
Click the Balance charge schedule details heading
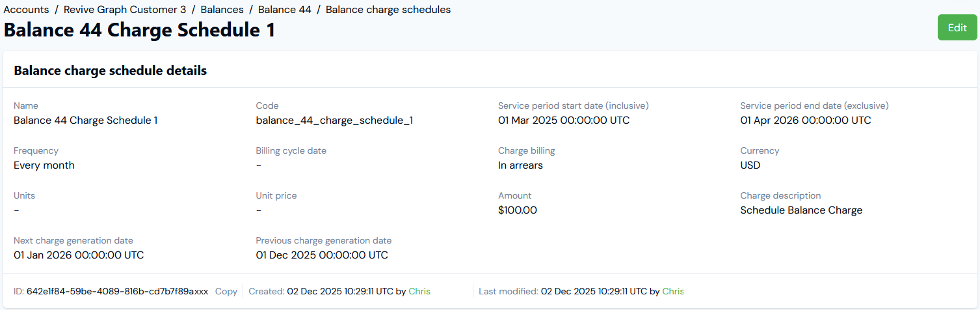coord(111,70)
